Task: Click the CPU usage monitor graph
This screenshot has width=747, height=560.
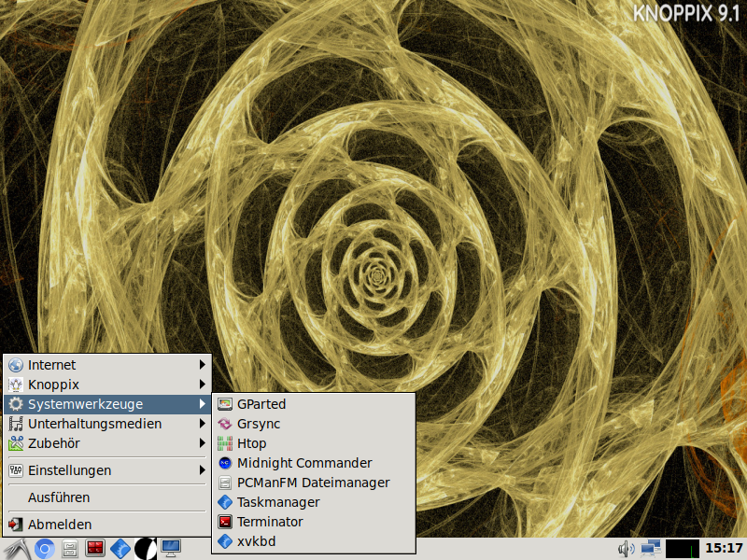Action: point(683,549)
